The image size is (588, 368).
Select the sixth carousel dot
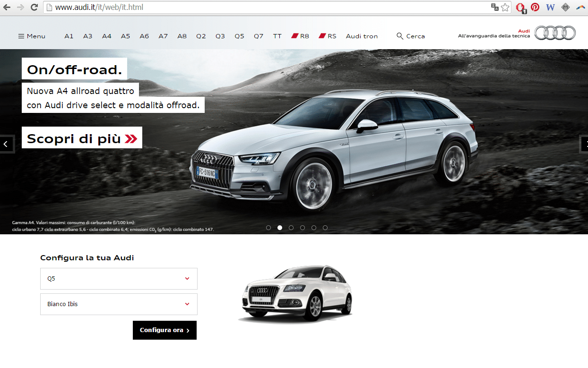(x=325, y=228)
